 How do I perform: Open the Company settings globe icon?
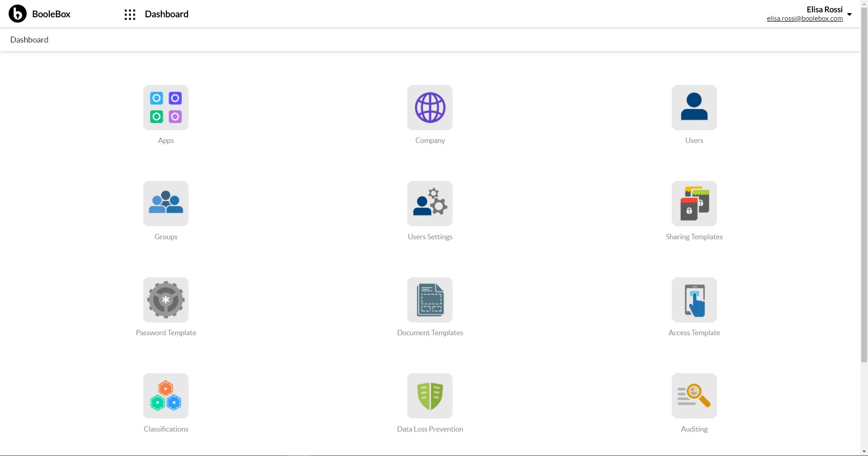tap(429, 107)
